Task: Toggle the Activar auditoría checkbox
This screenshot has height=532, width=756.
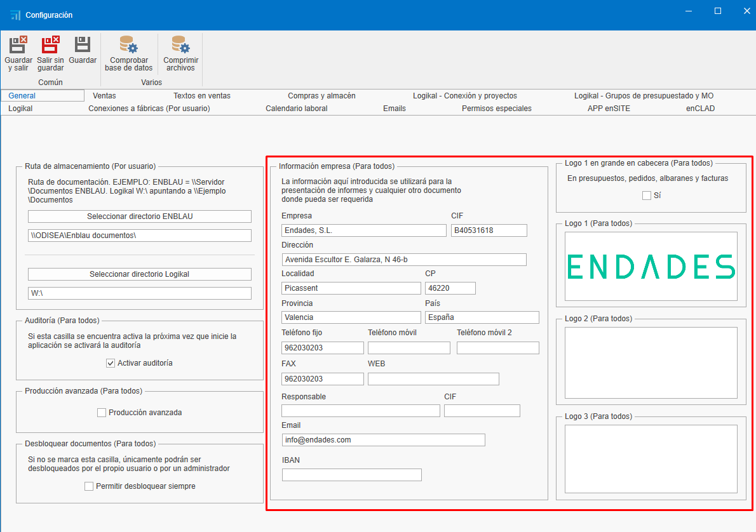Action: 111,363
